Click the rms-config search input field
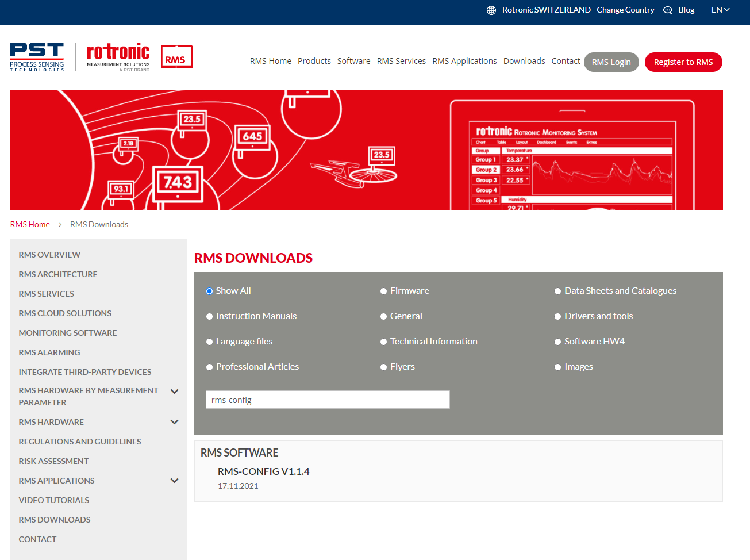The width and height of the screenshot is (750, 560). coord(328,400)
